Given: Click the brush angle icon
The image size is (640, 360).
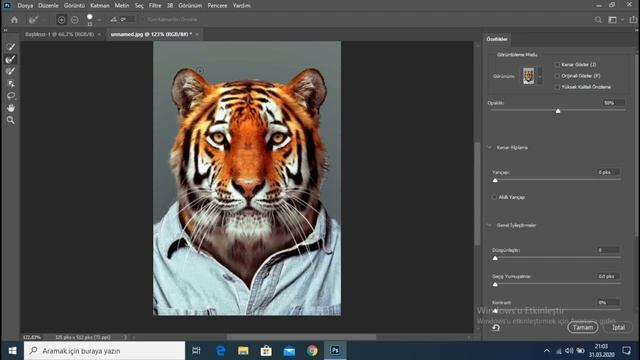Looking at the screenshot, I should click(x=113, y=19).
